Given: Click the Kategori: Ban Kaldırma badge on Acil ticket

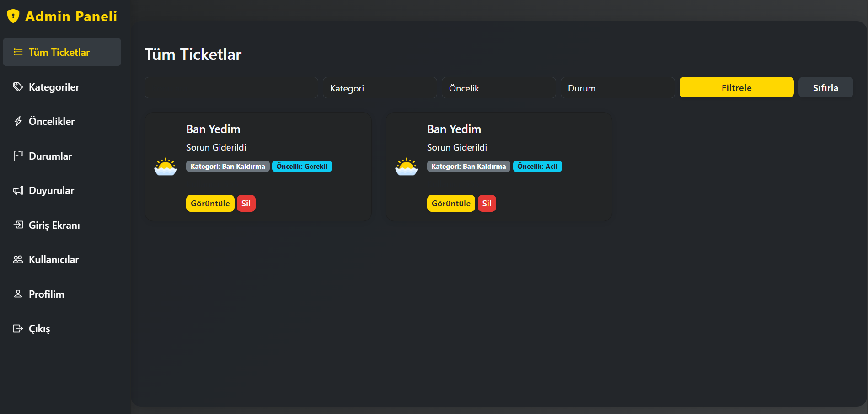Looking at the screenshot, I should click(469, 167).
